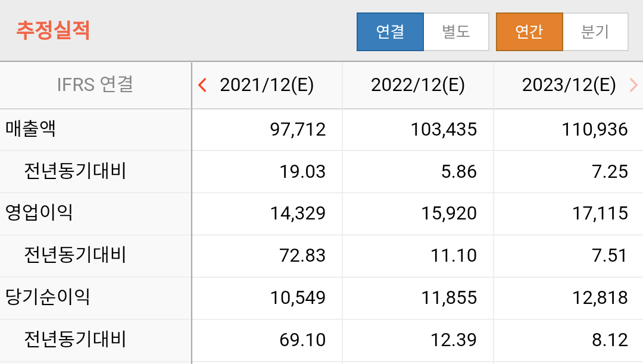Click the growth value 8.12
Screen dimensions: 643x364
click(610, 340)
